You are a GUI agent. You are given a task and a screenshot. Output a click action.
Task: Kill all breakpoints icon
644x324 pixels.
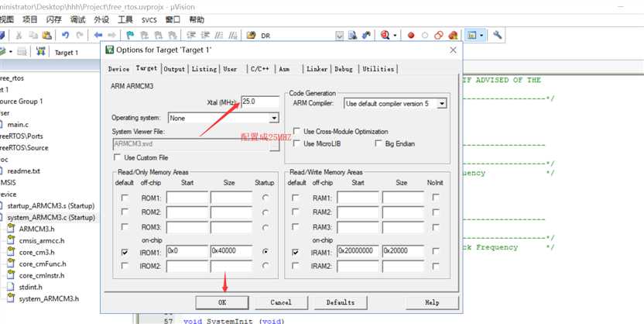coord(453,36)
